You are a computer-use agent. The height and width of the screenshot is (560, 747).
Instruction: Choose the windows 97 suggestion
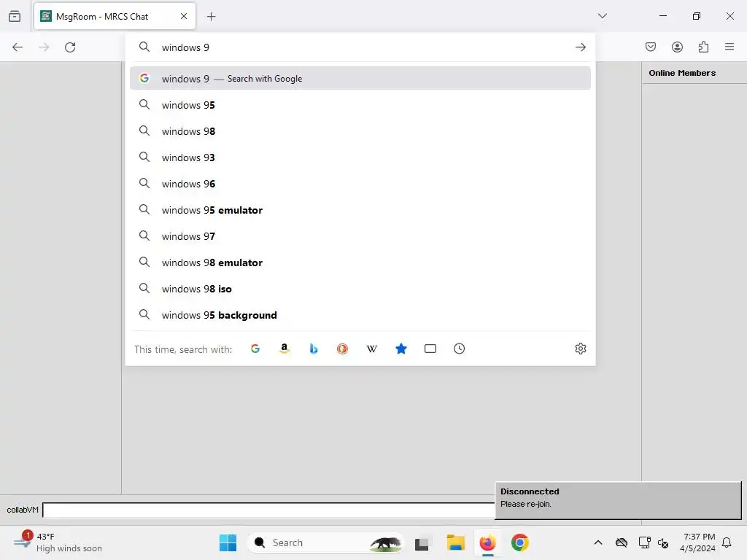pyautogui.click(x=360, y=236)
